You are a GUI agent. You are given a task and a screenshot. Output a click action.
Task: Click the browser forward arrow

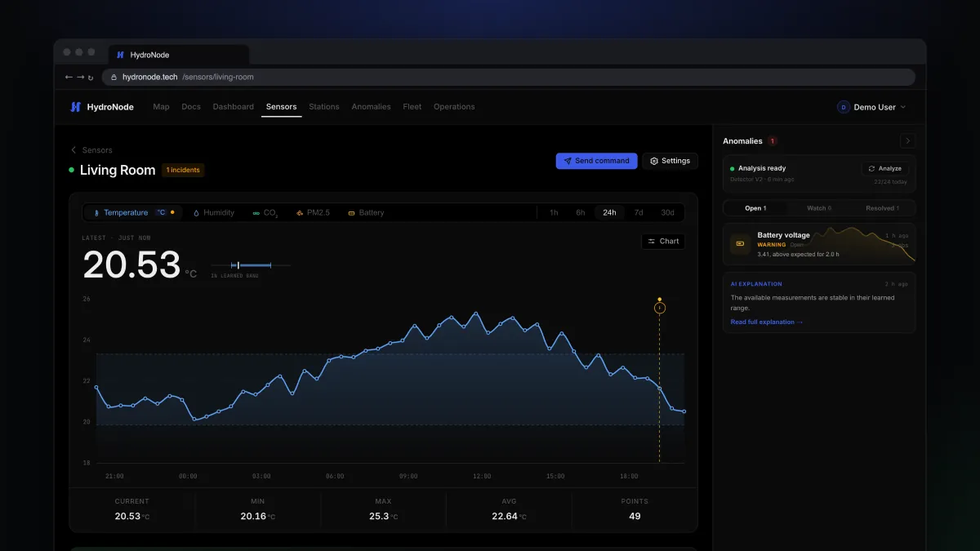80,78
